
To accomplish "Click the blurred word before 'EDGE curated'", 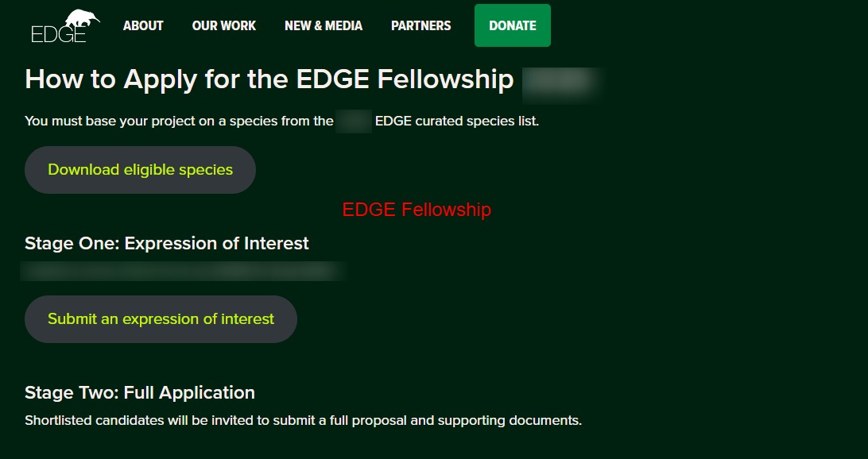I will tap(354, 121).
